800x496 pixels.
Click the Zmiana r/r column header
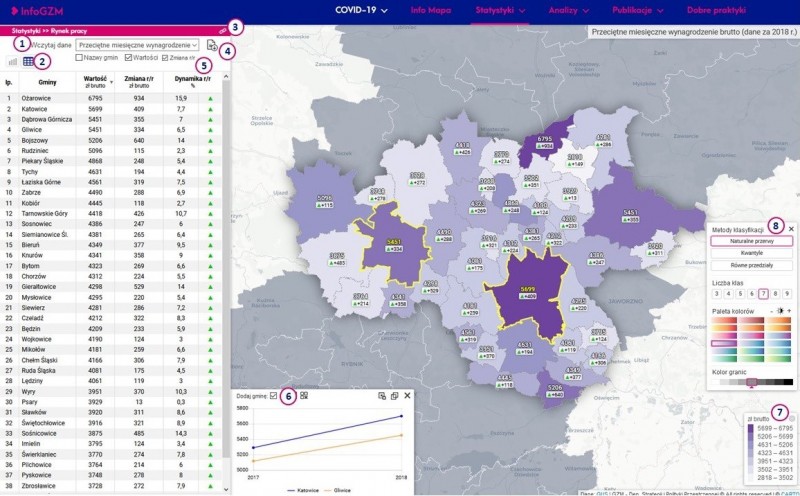(139, 82)
